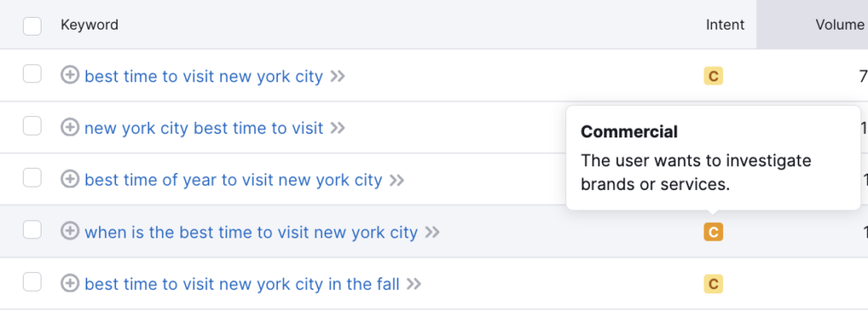The height and width of the screenshot is (312, 868).
Task: Sort by the Volume column header
Action: 839,25
